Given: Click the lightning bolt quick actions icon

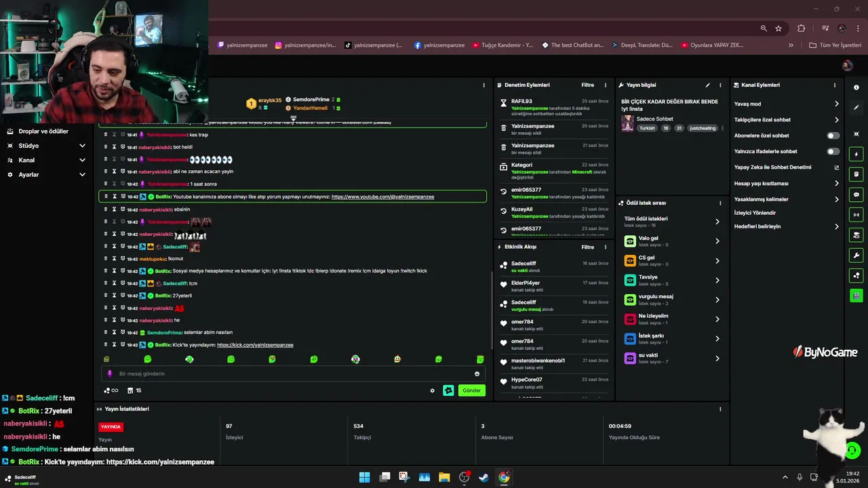Looking at the screenshot, I should pos(856,154).
